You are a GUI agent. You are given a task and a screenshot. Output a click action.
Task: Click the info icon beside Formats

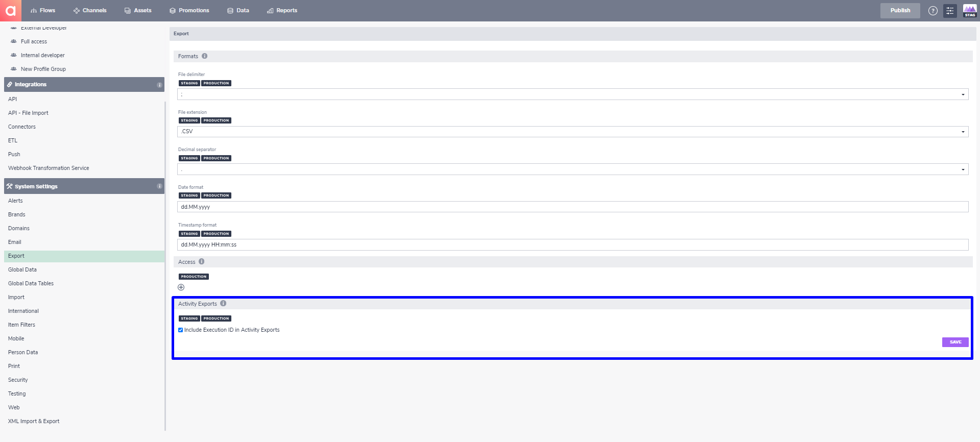[x=205, y=56]
